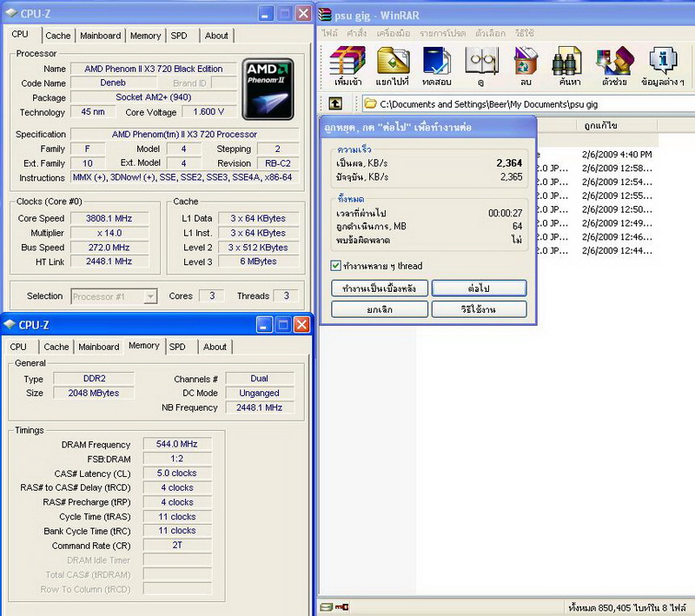The image size is (695, 616).
Task: Click the up-one-folder arrow icon in WinRAR
Action: pos(335,103)
